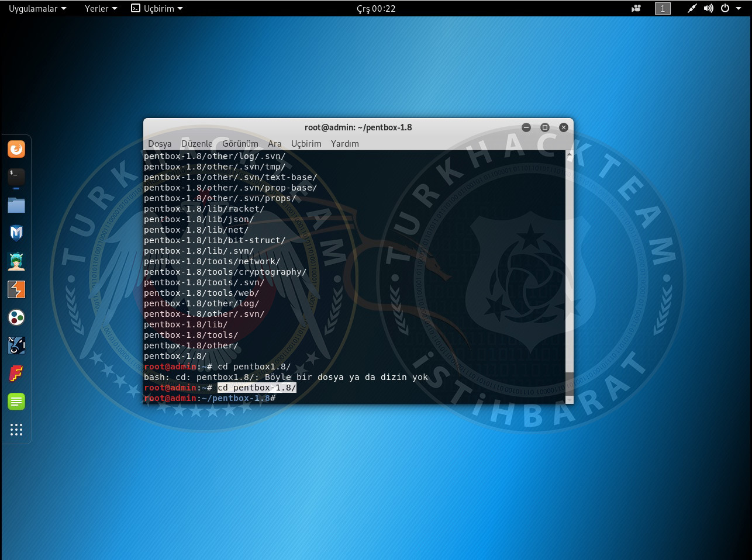This screenshot has height=560, width=752.
Task: Click the failed command cd pentbox1.8/
Action: pyautogui.click(x=254, y=367)
